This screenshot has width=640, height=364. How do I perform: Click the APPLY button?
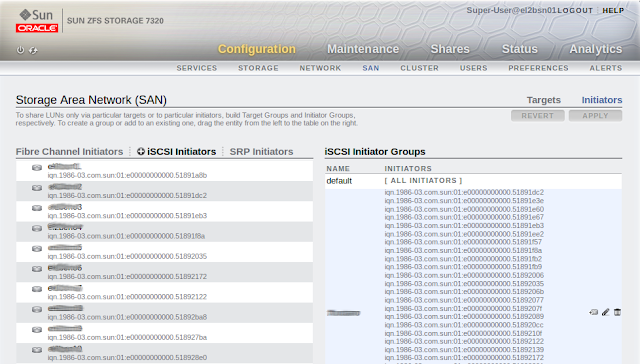[x=596, y=116]
